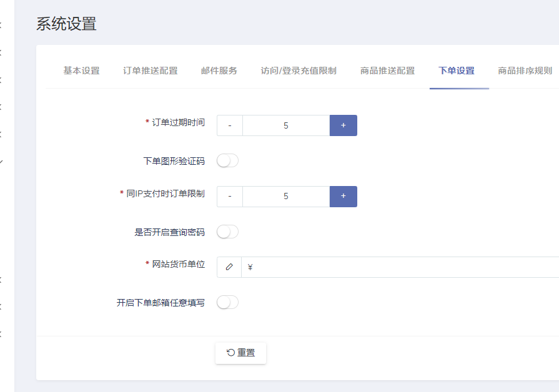This screenshot has width=559, height=392.
Task: Go to the 邮件服务 tab
Action: pyautogui.click(x=219, y=71)
